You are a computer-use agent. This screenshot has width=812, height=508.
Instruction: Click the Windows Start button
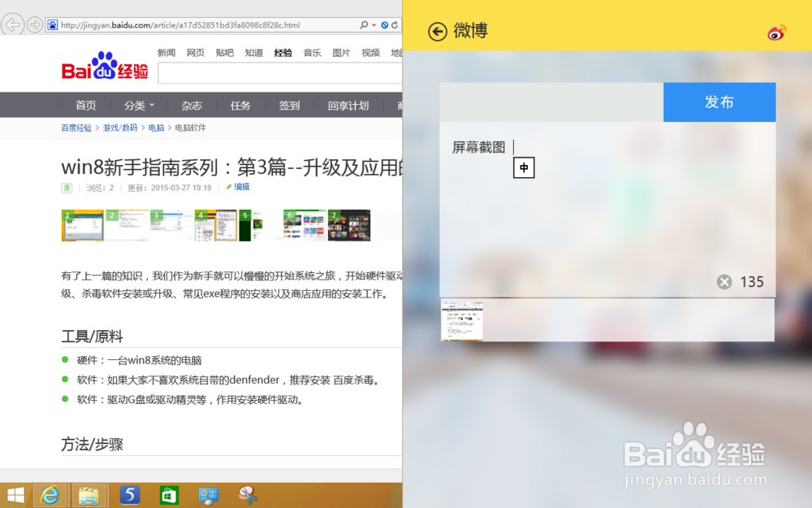15,496
